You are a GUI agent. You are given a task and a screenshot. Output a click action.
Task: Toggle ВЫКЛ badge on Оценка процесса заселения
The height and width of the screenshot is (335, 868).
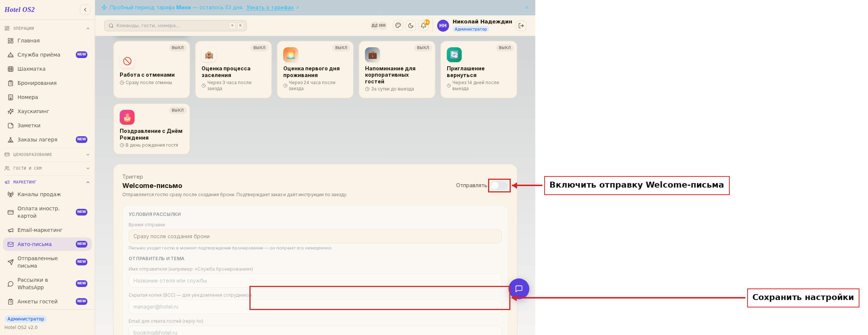259,48
